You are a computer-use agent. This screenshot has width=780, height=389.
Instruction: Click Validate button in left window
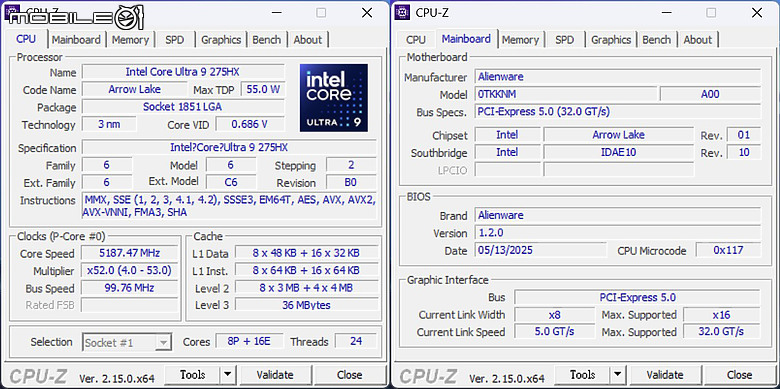pyautogui.click(x=275, y=375)
